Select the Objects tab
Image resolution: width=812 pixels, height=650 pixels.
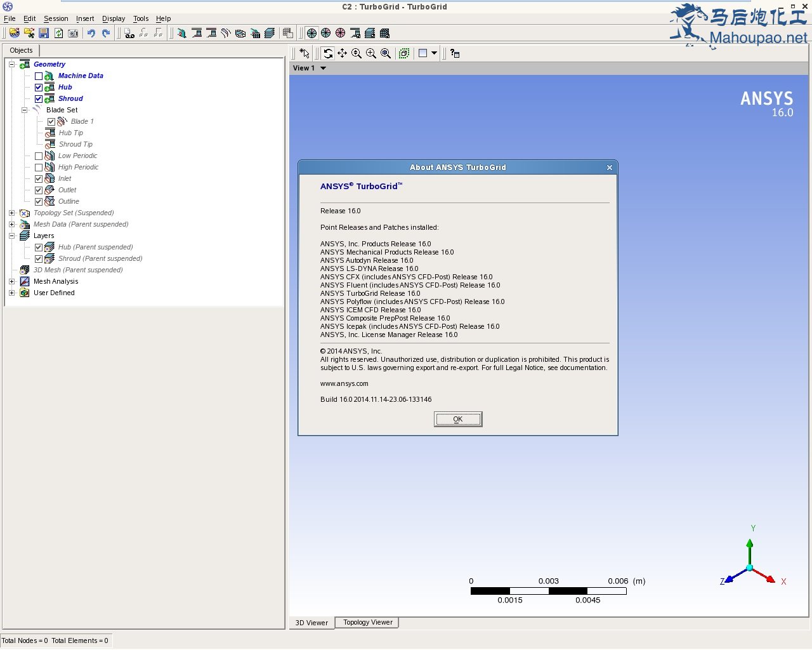pos(21,50)
